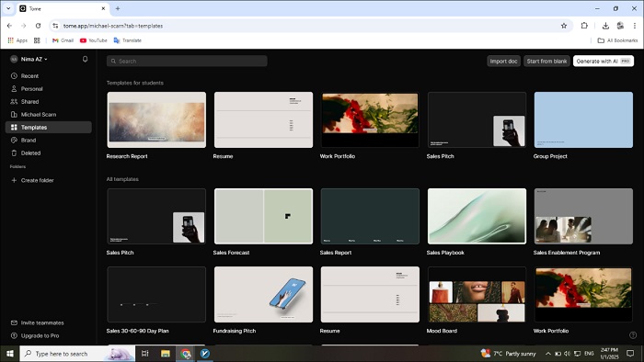This screenshot has width=644, height=362.
Task: Open File Explorer from the taskbar
Action: pyautogui.click(x=165, y=354)
